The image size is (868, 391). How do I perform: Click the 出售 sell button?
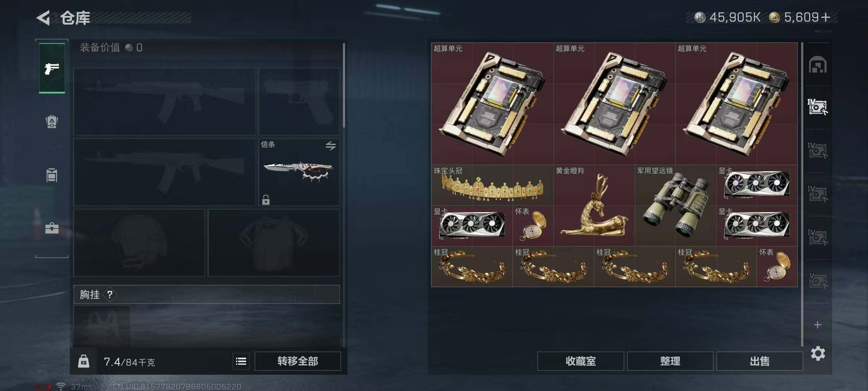(759, 361)
